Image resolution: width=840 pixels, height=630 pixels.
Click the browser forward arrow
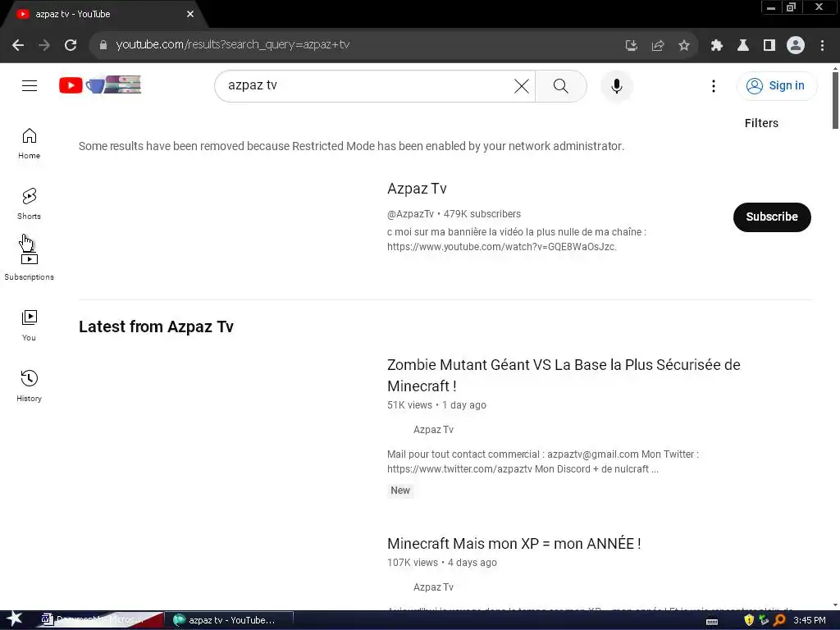[44, 46]
